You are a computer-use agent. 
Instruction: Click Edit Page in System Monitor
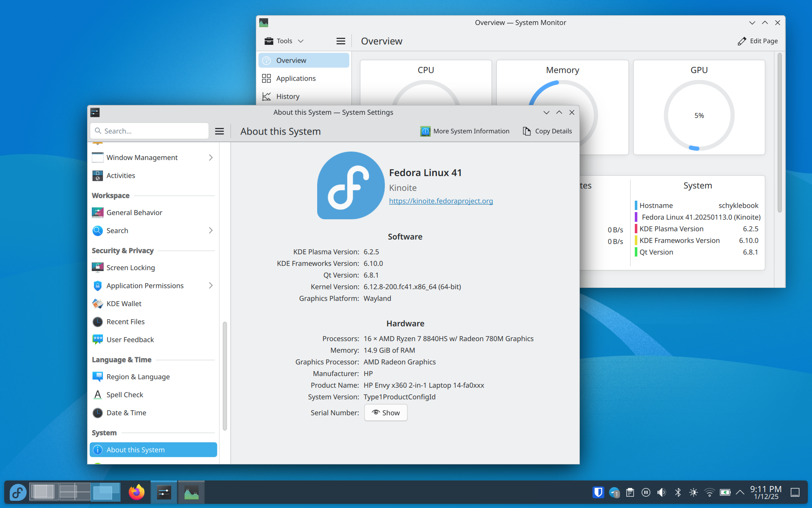tap(758, 41)
